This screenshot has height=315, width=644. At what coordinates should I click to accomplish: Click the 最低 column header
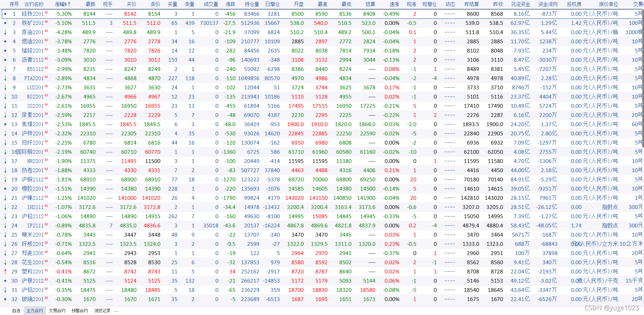(x=346, y=4)
